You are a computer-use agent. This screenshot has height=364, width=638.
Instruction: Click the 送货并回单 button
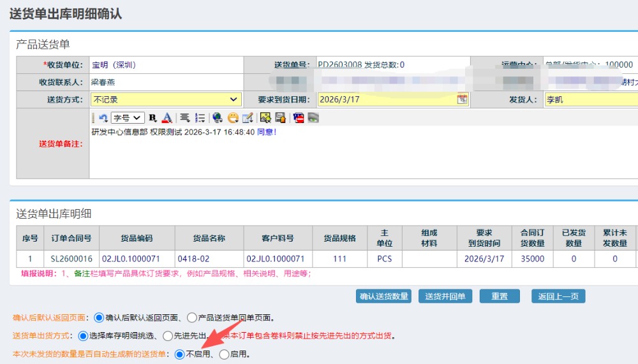pyautogui.click(x=445, y=296)
